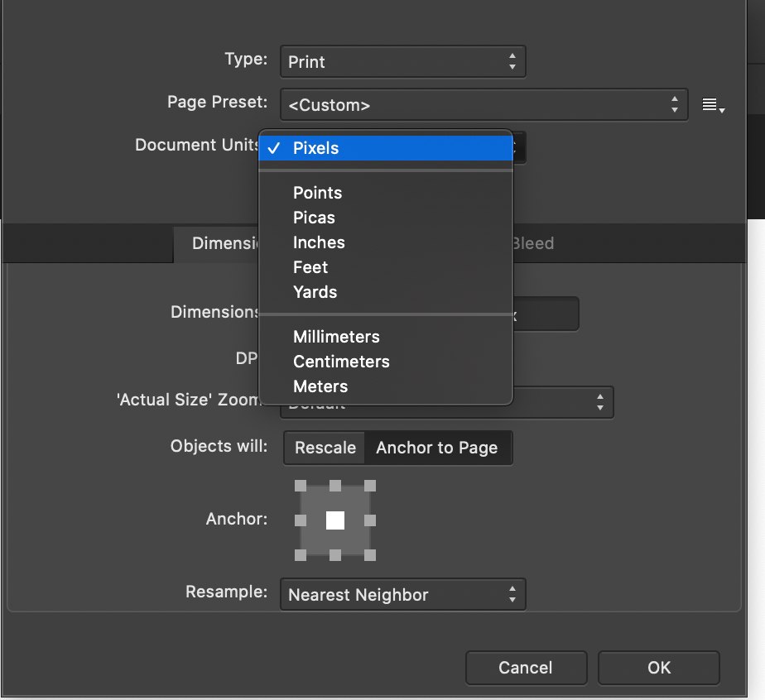Screen dimensions: 765x700
Task: Confirm with the OK button
Action: point(659,668)
